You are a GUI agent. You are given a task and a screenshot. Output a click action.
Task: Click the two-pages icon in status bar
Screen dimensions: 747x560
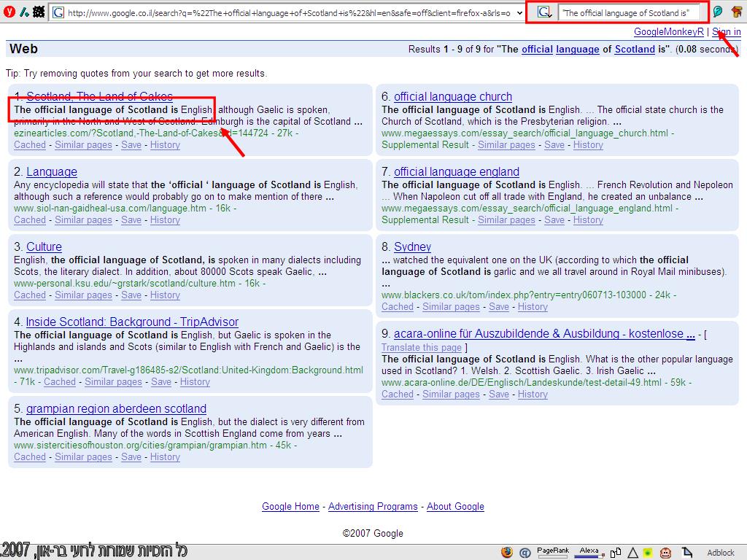[615, 553]
